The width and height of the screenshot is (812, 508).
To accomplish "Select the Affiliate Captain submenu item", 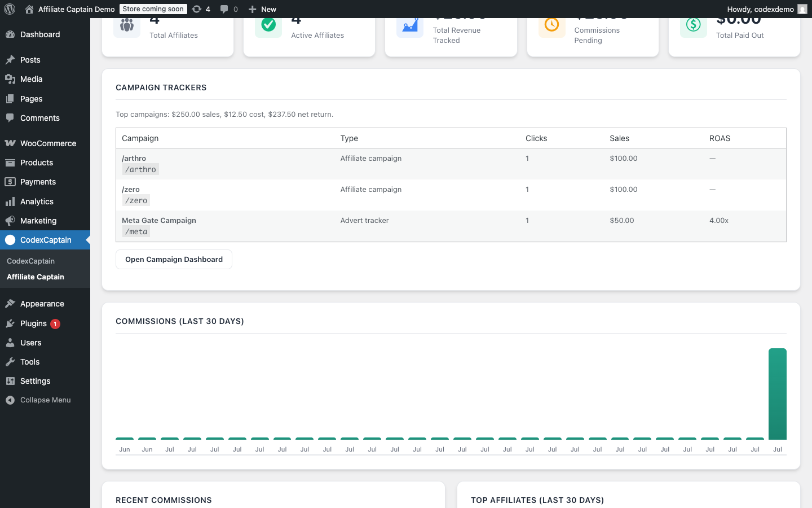I will 36,277.
